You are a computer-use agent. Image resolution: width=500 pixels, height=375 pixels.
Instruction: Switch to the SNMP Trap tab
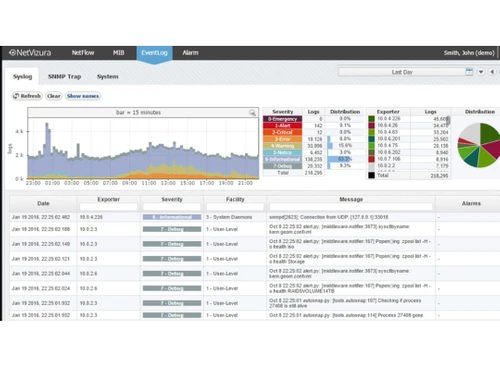click(x=64, y=76)
